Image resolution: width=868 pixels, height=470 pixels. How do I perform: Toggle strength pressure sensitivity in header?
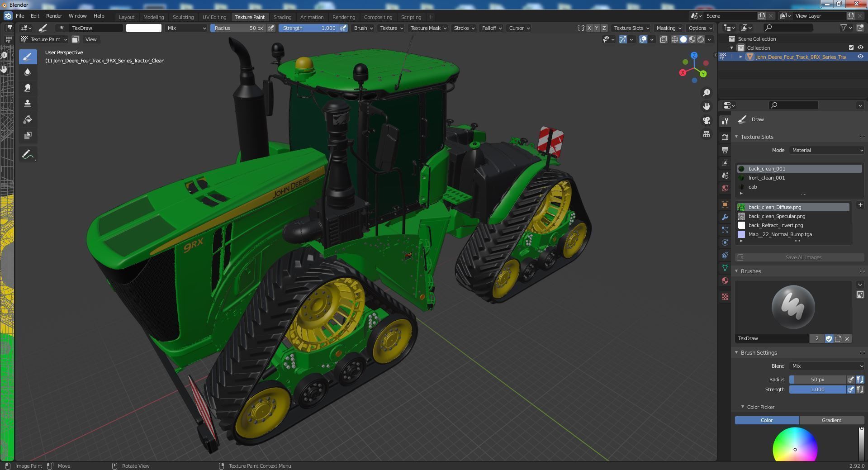pos(344,28)
